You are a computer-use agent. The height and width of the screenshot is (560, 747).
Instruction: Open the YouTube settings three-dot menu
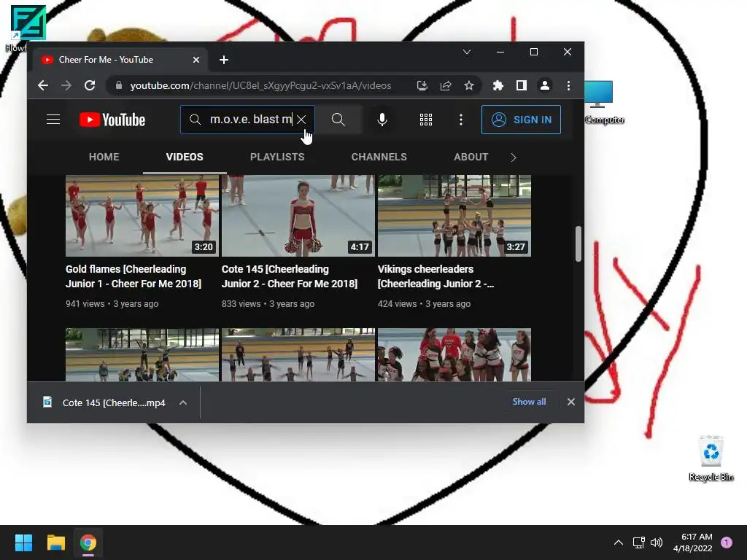coord(461,120)
